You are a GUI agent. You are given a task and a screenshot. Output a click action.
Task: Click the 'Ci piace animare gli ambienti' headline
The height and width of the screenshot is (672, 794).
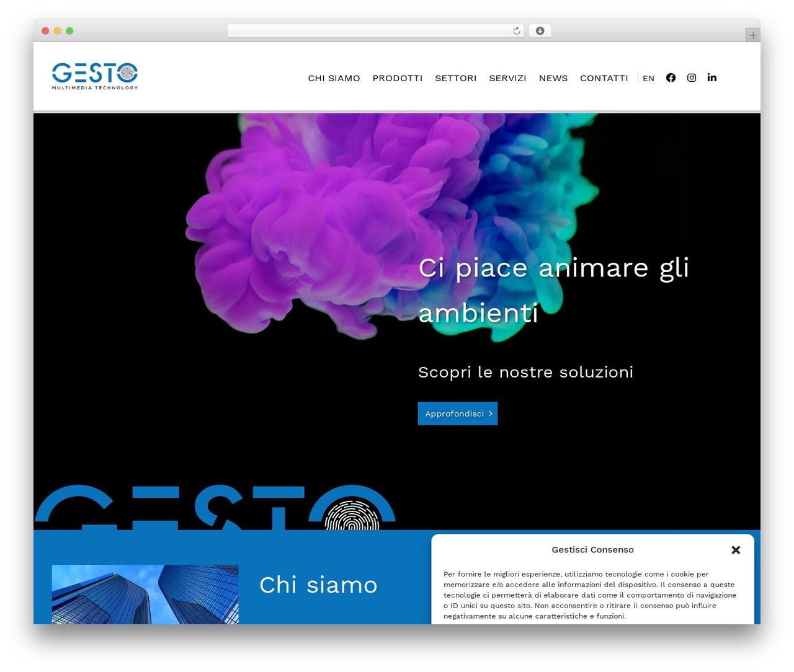(554, 290)
